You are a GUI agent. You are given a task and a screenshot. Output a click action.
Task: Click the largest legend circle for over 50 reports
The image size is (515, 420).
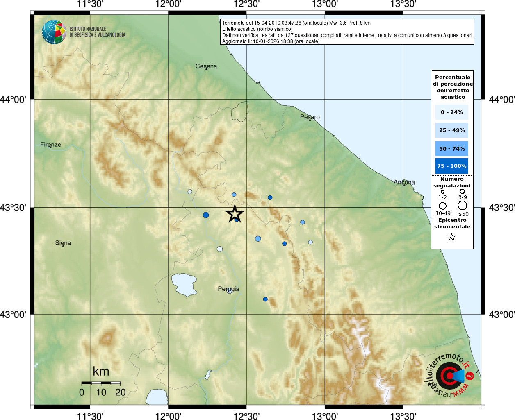463,205
